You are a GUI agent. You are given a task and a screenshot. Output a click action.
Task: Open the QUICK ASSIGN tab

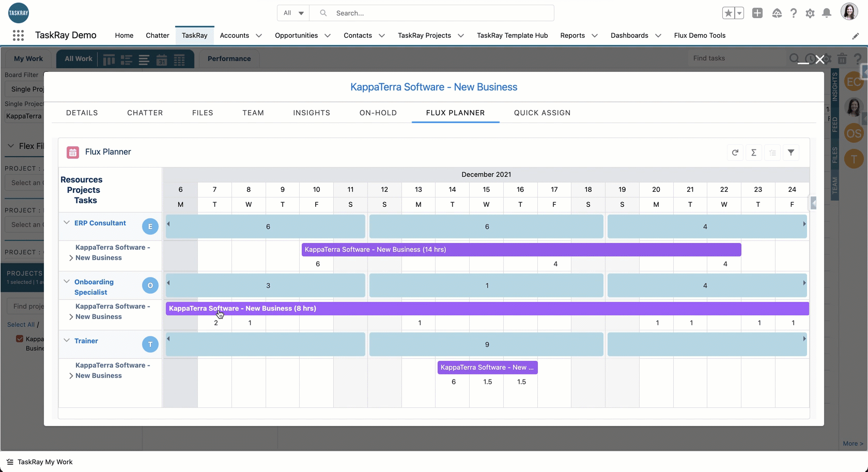click(x=542, y=113)
